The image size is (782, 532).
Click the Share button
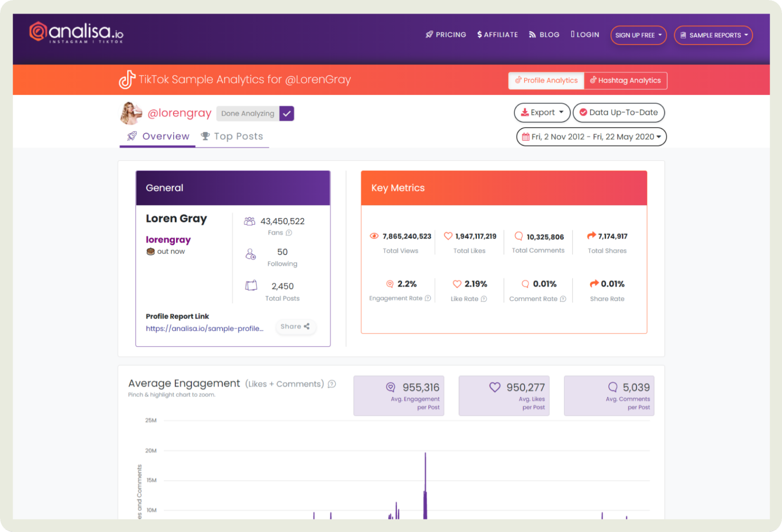click(295, 326)
